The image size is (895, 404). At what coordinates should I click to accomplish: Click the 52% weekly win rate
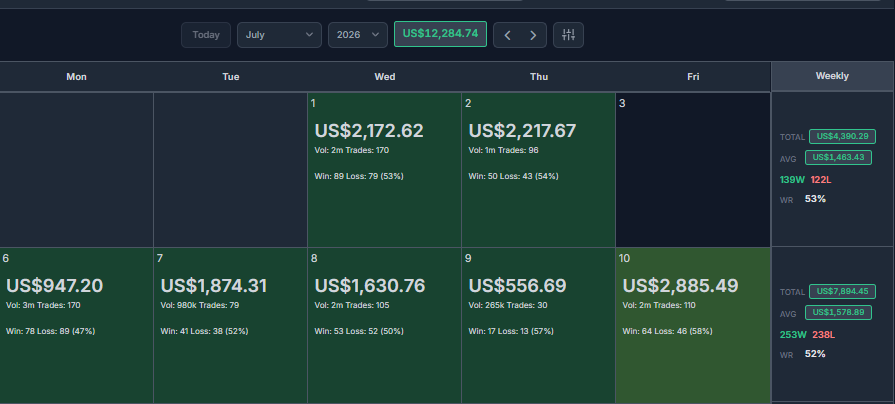tap(815, 354)
